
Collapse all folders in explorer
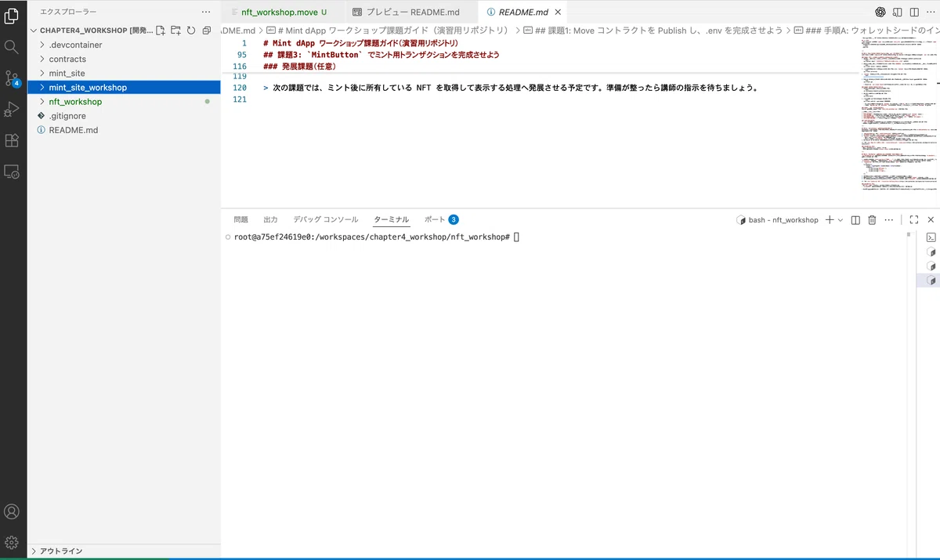click(206, 31)
